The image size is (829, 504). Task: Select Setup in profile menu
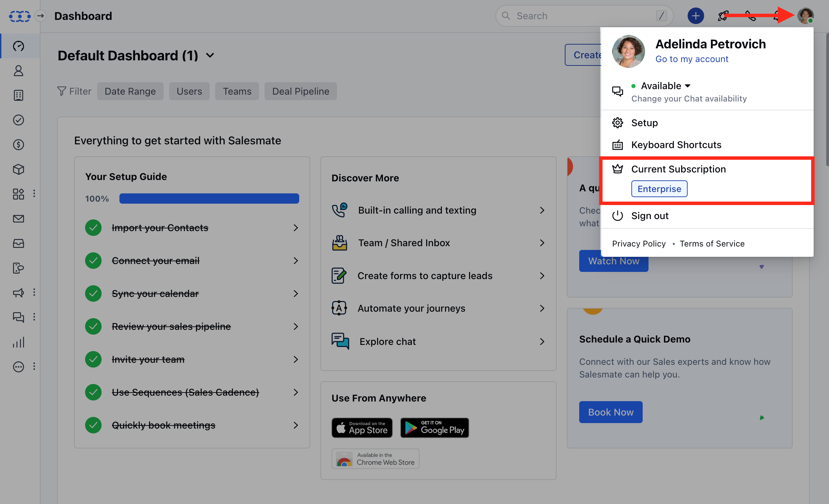644,123
